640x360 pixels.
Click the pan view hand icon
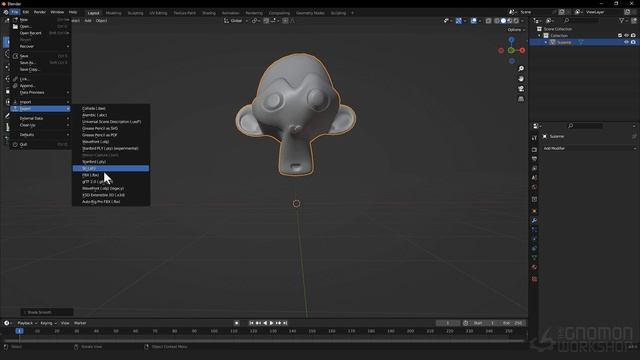pos(521,79)
